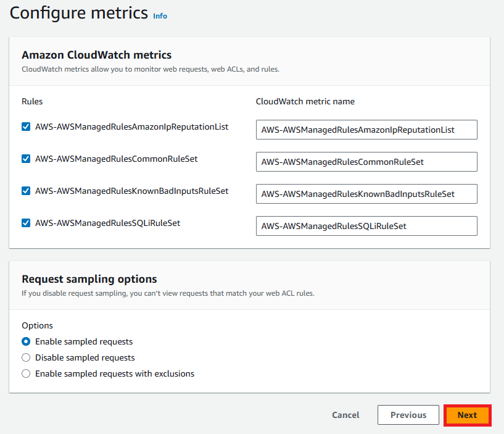Click the Enable sampled requests with exclusions label

115,374
